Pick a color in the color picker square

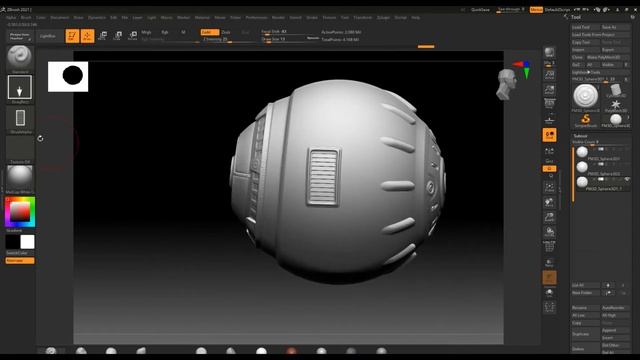20,211
